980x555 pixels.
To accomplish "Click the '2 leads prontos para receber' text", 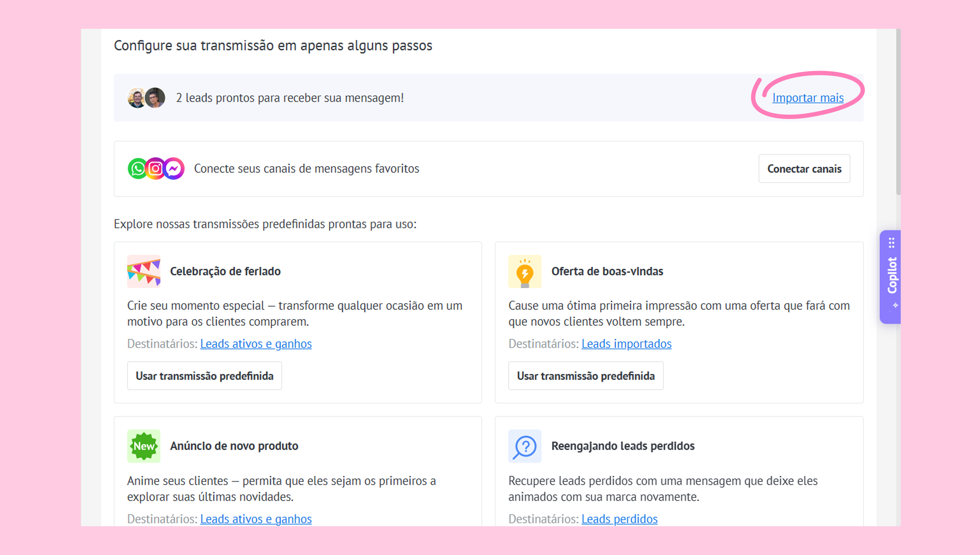I will coord(290,98).
